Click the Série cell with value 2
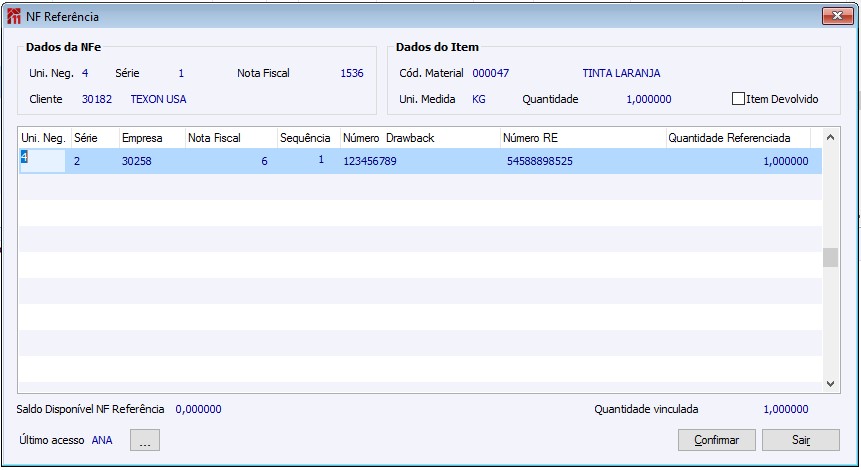This screenshot has height=470, width=861. point(77,161)
